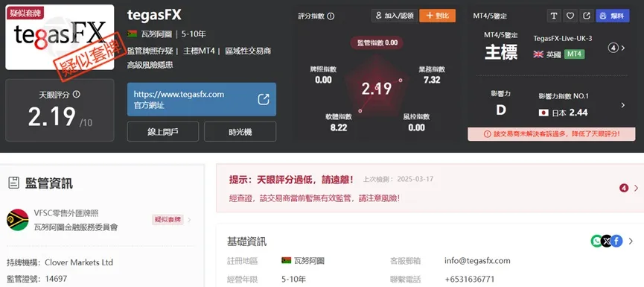The image size is (644, 287).
Task: Click the UK flag beside 英國
Action: 538,54
